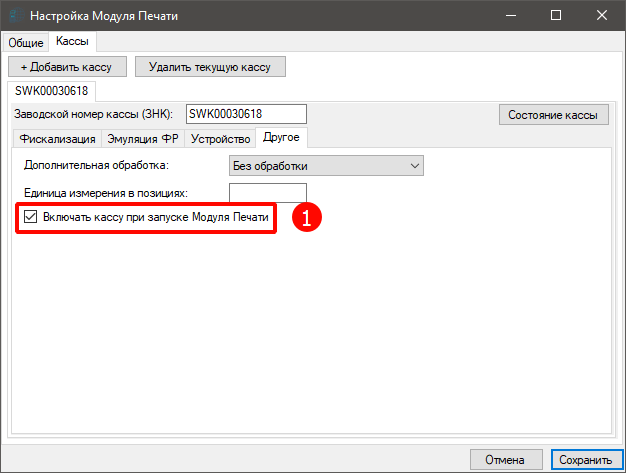Open Состояние кассы
626x473 pixels.
click(552, 115)
